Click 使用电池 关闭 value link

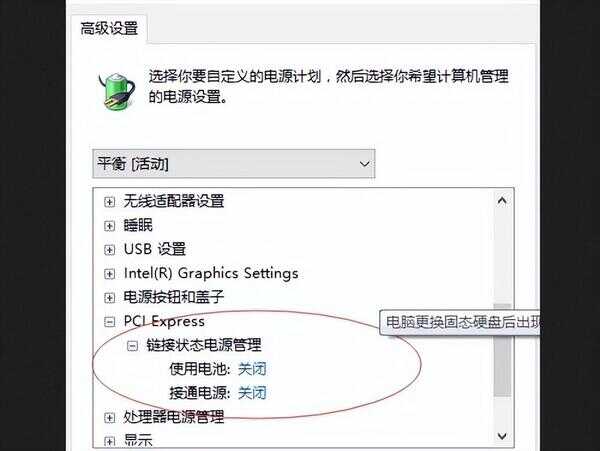coord(252,369)
